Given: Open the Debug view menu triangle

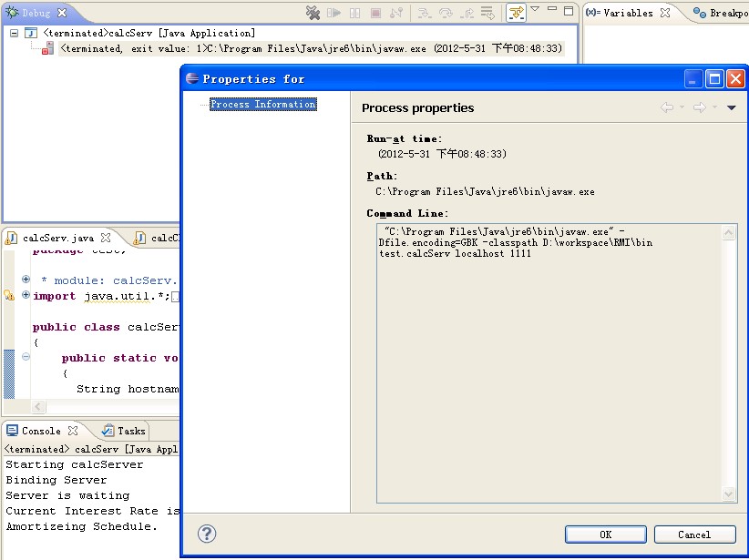Looking at the screenshot, I should click(536, 9).
